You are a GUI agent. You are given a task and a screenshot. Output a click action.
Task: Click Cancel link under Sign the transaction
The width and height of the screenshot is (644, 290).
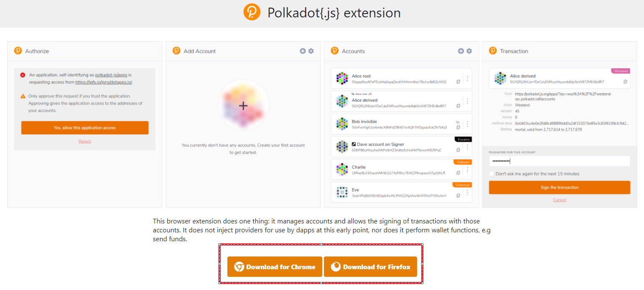[x=559, y=200]
